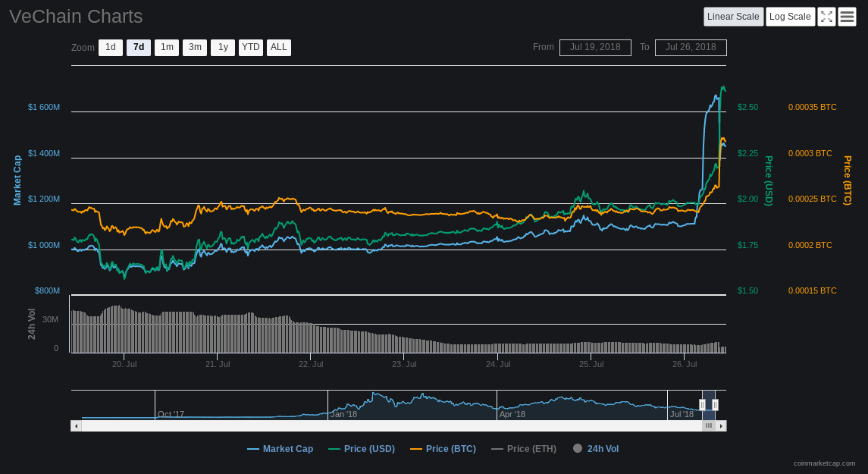
Task: Click the navigator scrollbar thumb
Action: [709, 425]
